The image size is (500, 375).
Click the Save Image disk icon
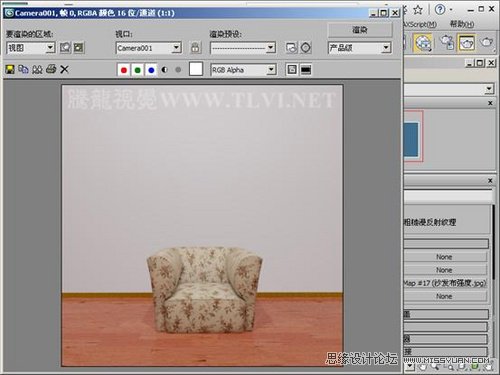(x=10, y=69)
